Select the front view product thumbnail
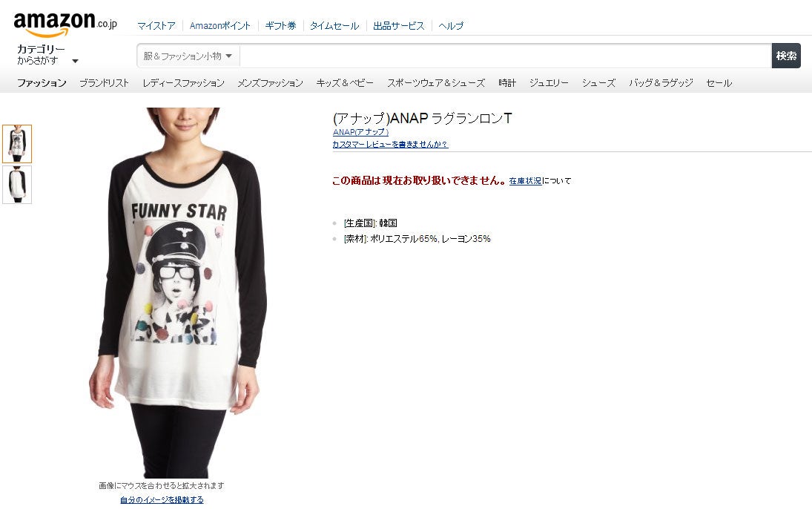 coord(17,144)
